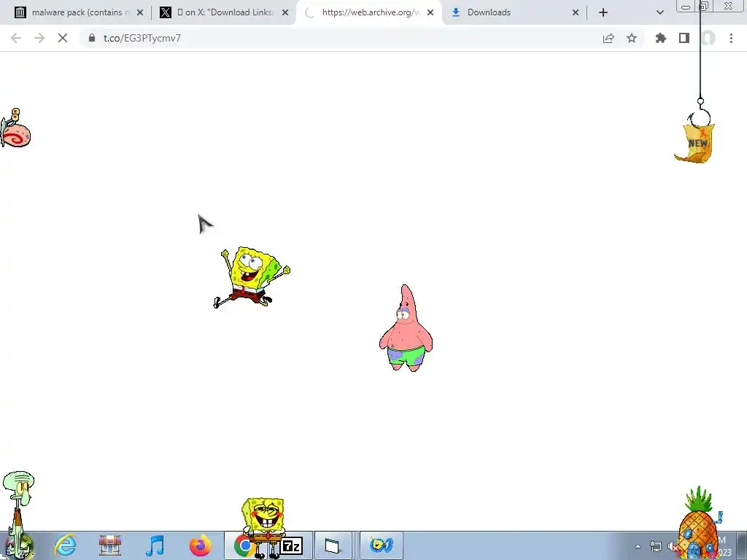
Task: Click the pineapple house character
Action: (x=698, y=523)
